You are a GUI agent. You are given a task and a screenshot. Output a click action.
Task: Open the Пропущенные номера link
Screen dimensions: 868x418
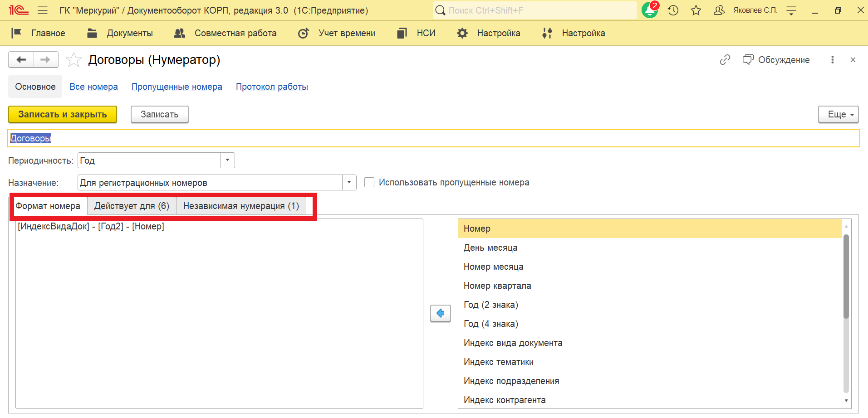click(x=177, y=87)
